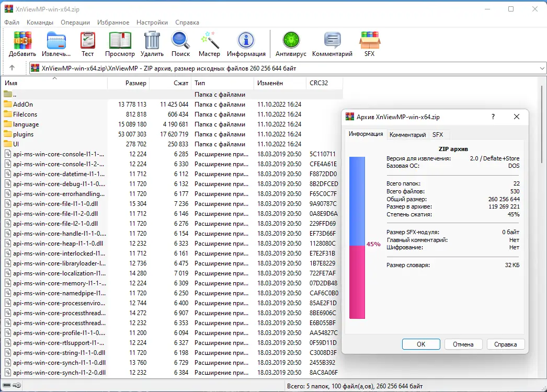Click the Удалить trash can icon
Image resolution: width=547 pixels, height=392 pixels.
[152, 40]
